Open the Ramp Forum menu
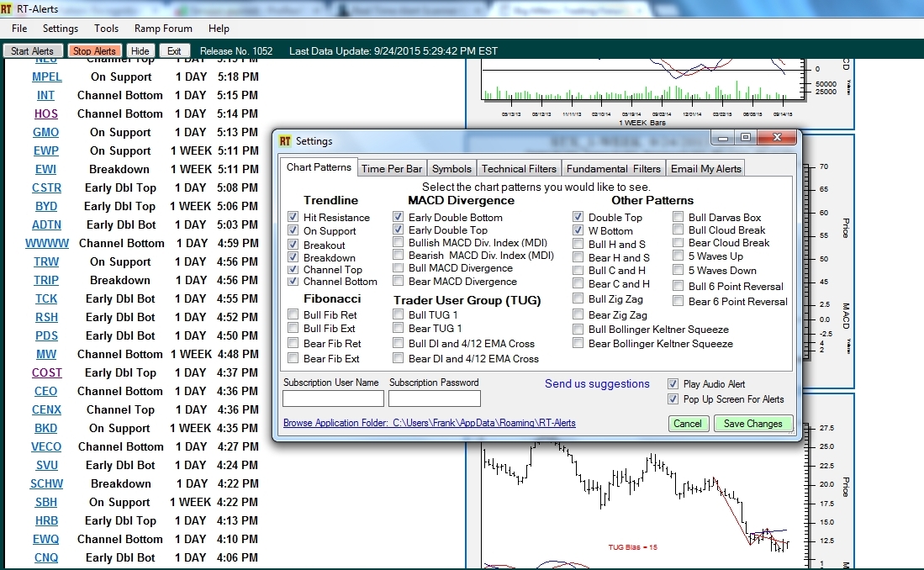924x570 pixels. pos(163,29)
